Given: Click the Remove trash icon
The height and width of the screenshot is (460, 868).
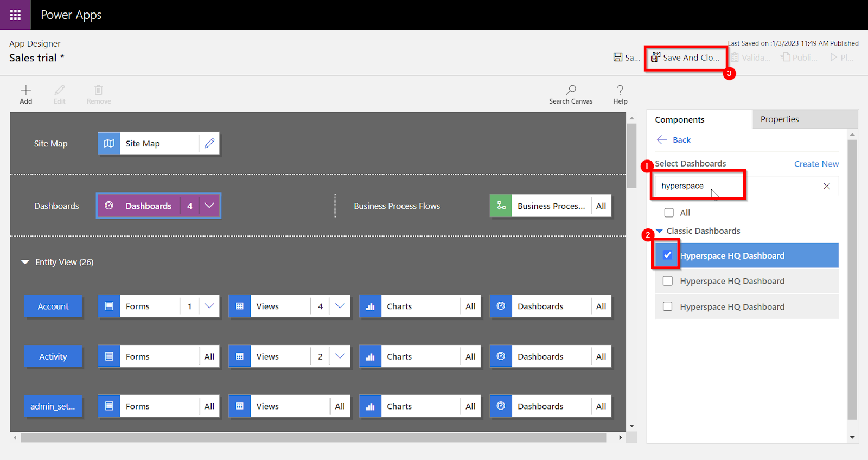Looking at the screenshot, I should pos(99,90).
